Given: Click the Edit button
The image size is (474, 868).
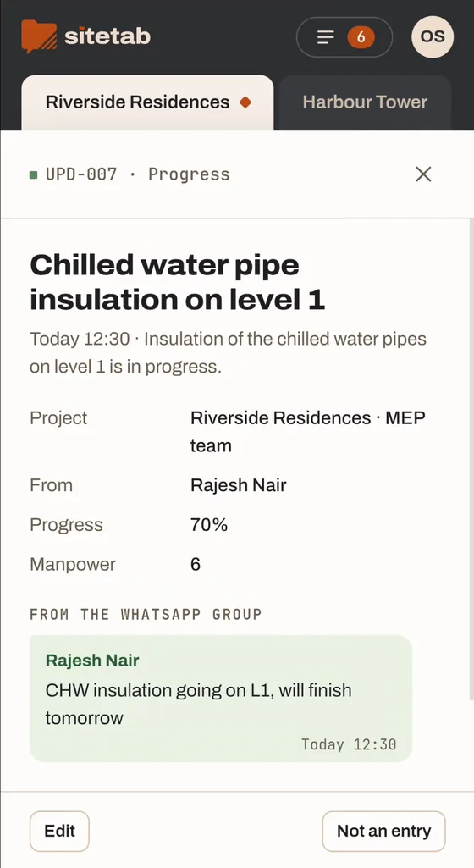Looking at the screenshot, I should [59, 831].
